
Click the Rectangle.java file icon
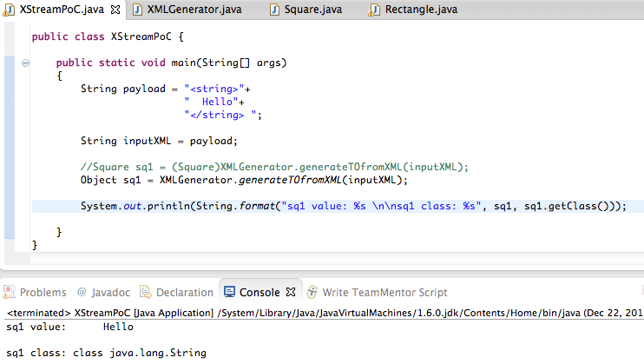coord(374,10)
